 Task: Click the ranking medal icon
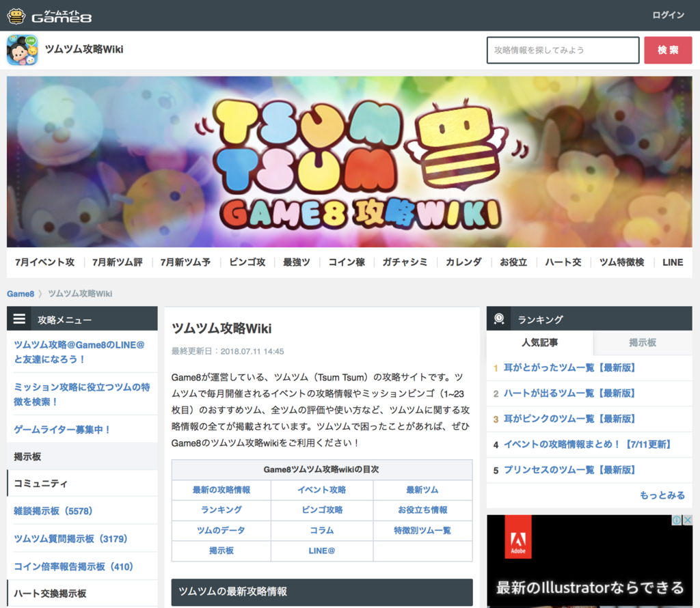click(x=499, y=319)
